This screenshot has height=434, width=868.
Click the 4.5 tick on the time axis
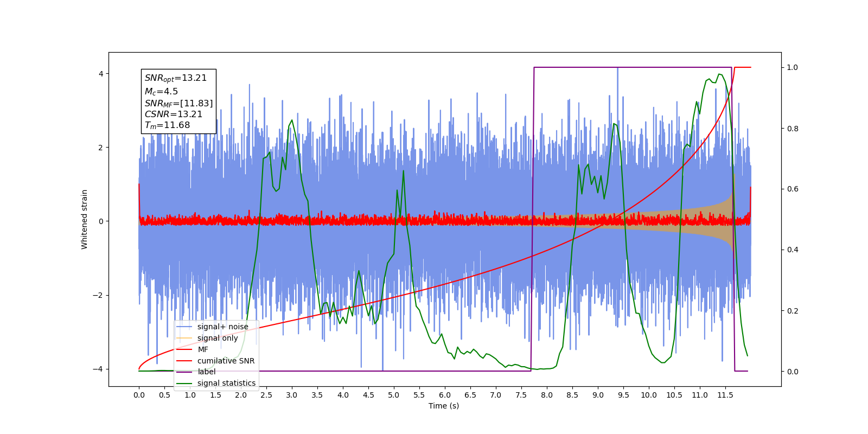368,395
